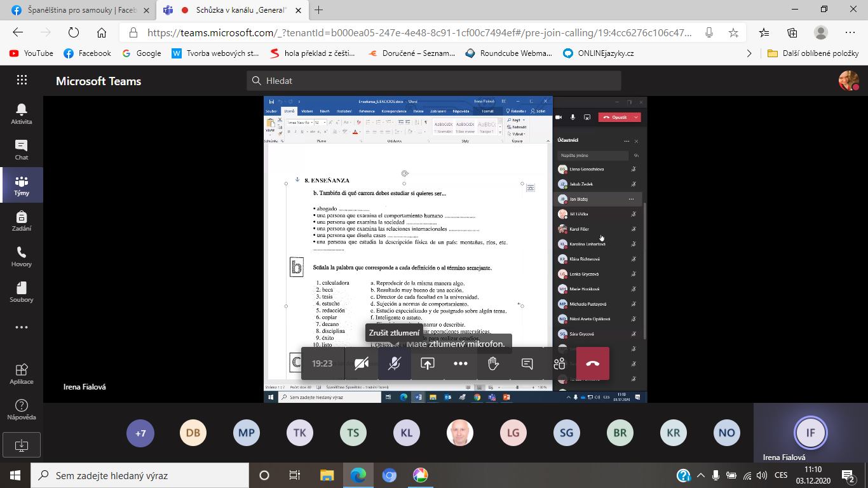Unmute the microphone in call controls
The image size is (868, 488).
pyautogui.click(x=395, y=363)
